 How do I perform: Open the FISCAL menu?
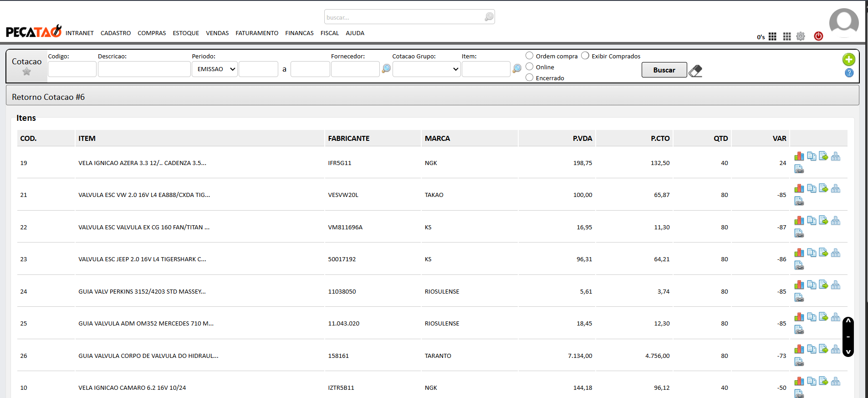(330, 33)
